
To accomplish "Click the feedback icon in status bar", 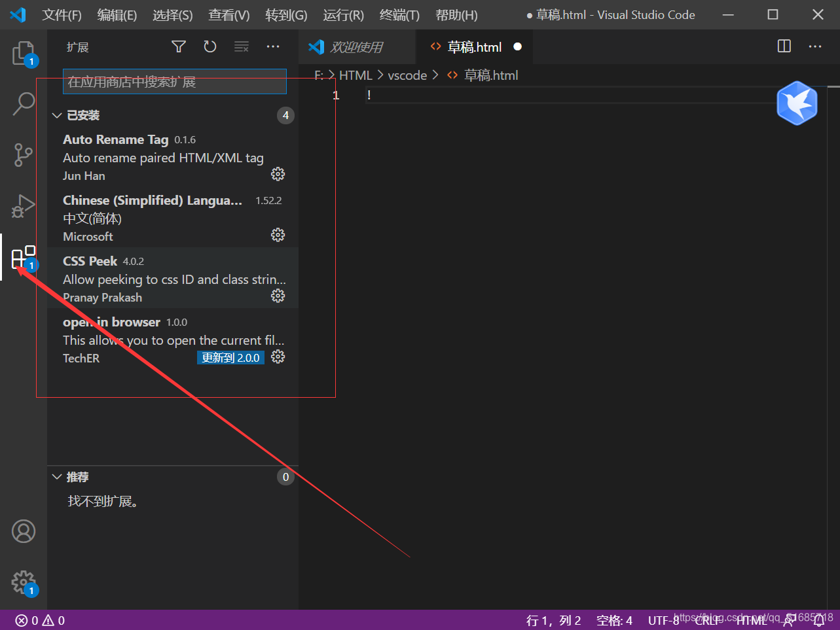I will tap(789, 620).
